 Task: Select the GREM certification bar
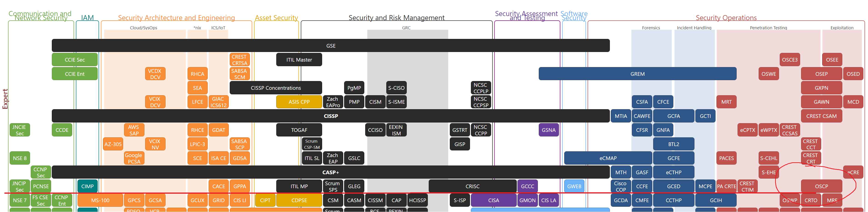pyautogui.click(x=637, y=74)
